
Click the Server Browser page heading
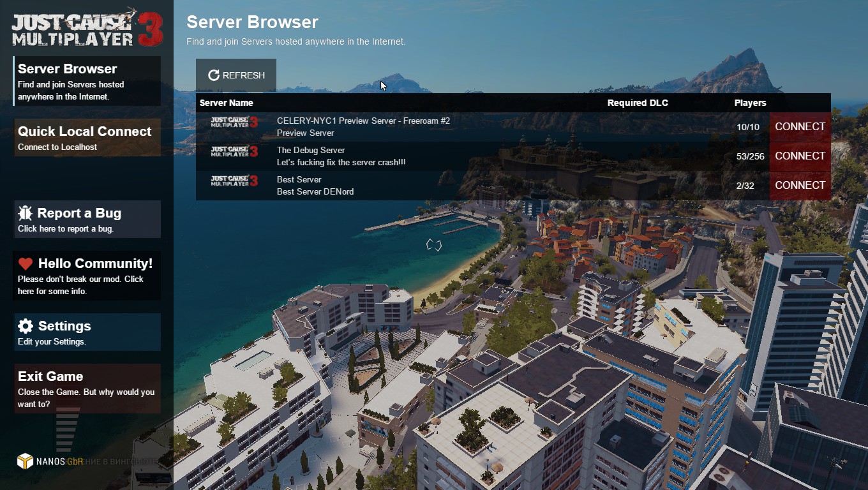[252, 22]
